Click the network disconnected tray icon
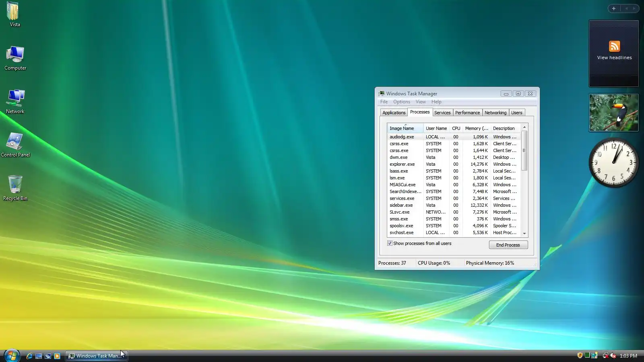Screen dimensions: 644x362 tap(605, 356)
